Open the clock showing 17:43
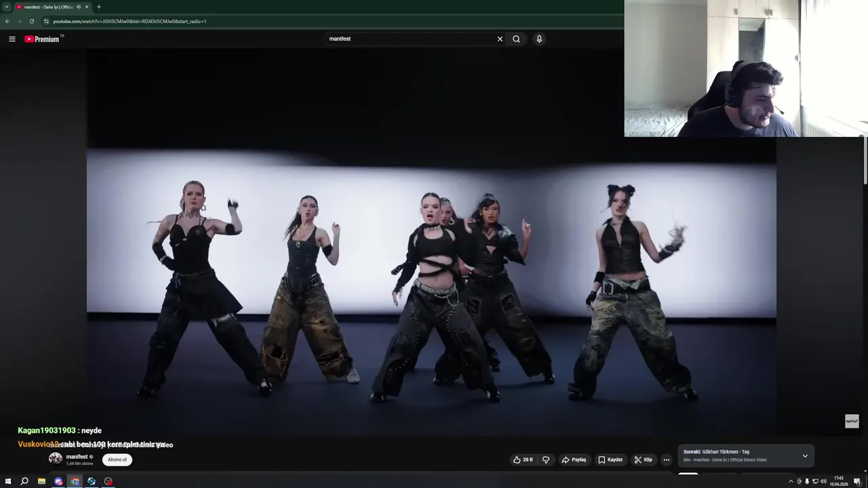 pos(839,481)
